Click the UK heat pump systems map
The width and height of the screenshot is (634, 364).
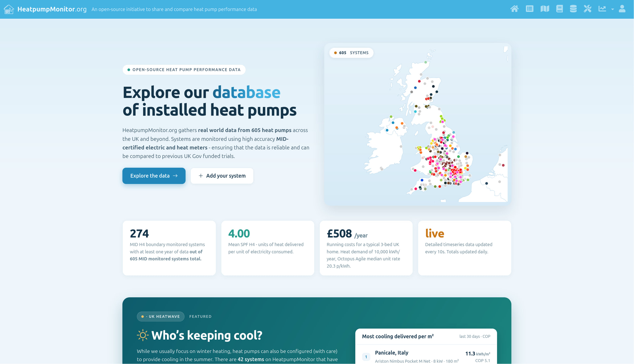418,124
